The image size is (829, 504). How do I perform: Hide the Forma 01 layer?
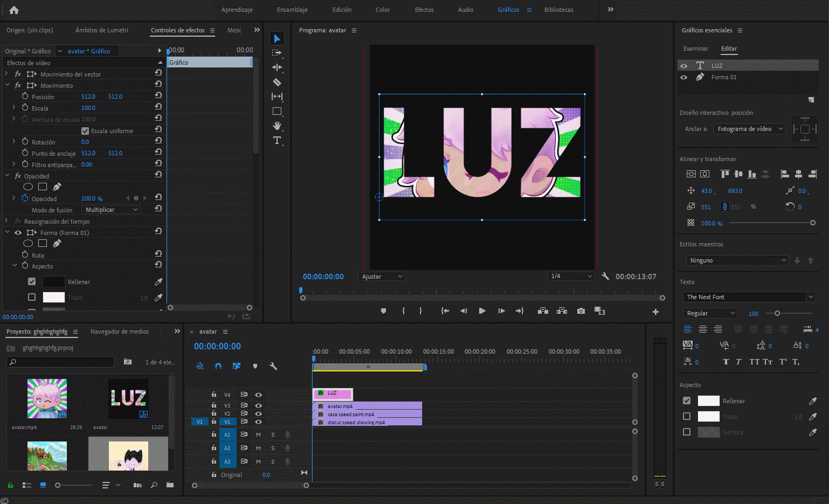tap(684, 77)
